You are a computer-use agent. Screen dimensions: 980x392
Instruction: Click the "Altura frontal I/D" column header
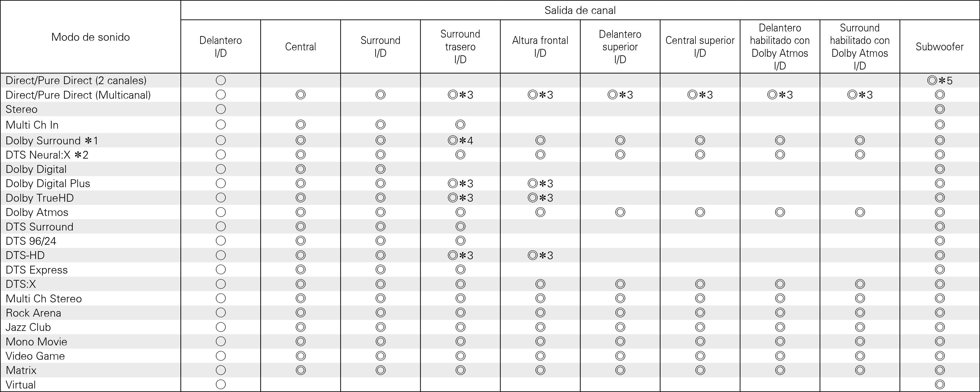coord(540,47)
